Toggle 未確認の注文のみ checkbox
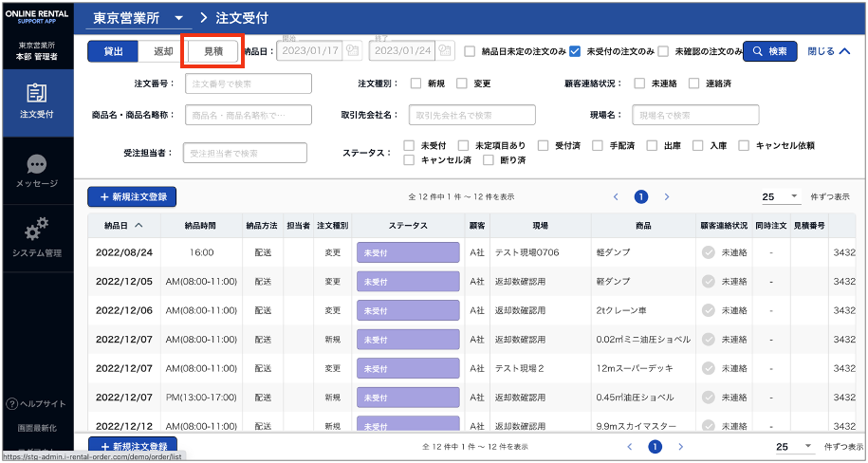The height and width of the screenshot is (463, 868). coord(663,51)
